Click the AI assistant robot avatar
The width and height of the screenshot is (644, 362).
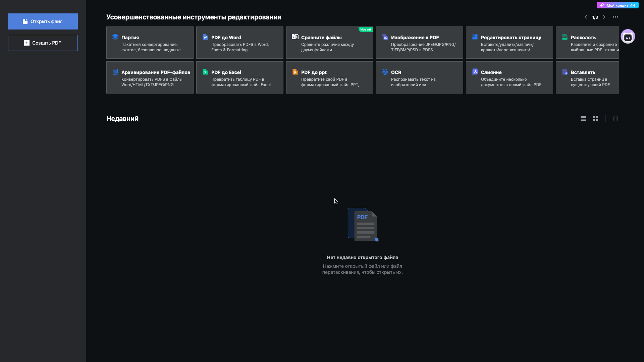[628, 37]
